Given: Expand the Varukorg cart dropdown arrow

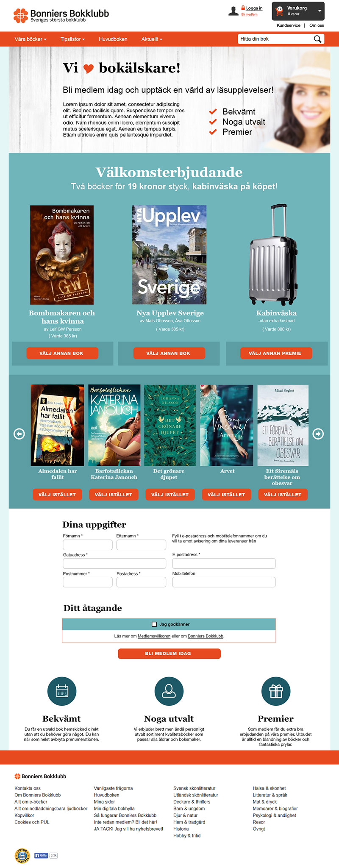Looking at the screenshot, I should point(320,11).
